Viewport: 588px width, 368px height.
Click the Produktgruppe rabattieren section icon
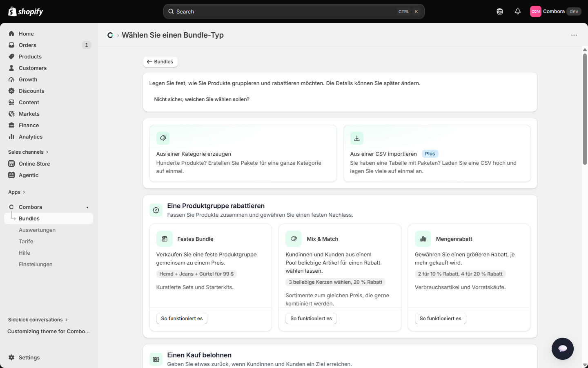click(x=156, y=210)
